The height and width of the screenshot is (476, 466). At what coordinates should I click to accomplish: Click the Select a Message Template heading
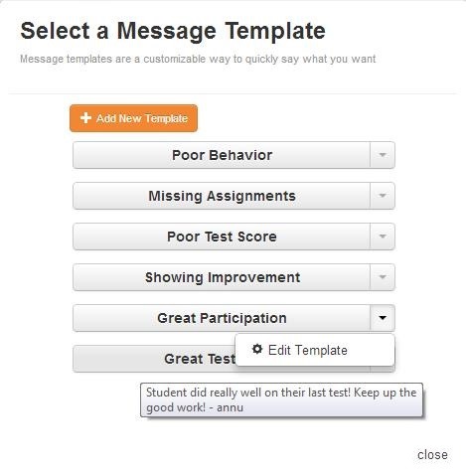tap(173, 31)
